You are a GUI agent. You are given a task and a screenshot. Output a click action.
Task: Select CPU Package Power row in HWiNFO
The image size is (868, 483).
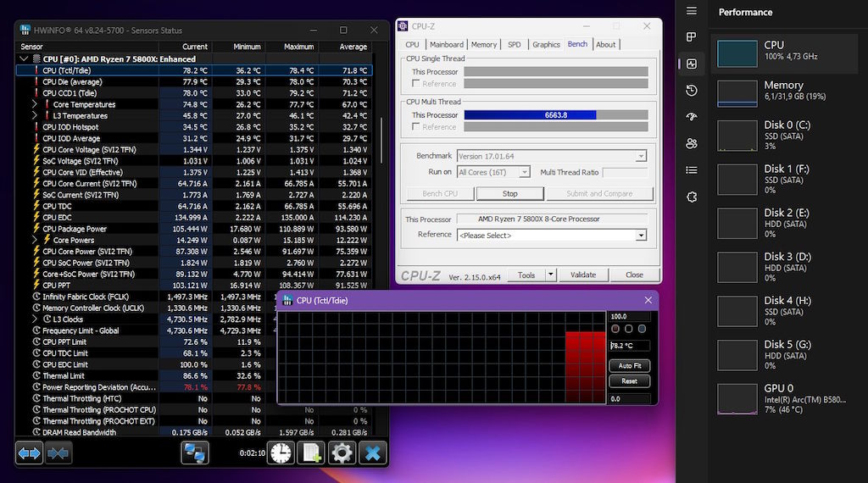[x=194, y=229]
